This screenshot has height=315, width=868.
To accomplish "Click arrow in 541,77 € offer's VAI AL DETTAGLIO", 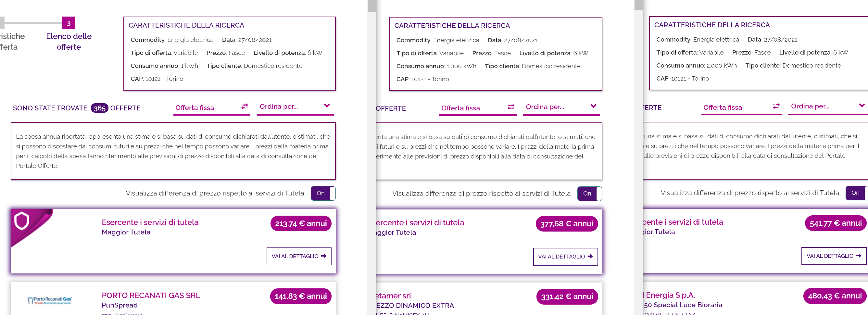I will pos(859,256).
